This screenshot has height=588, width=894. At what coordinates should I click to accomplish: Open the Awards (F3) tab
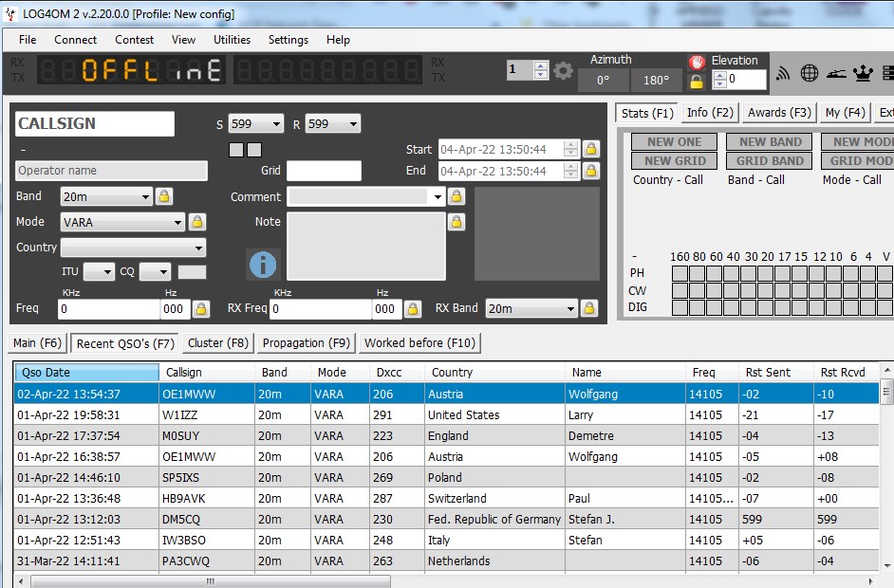click(779, 113)
